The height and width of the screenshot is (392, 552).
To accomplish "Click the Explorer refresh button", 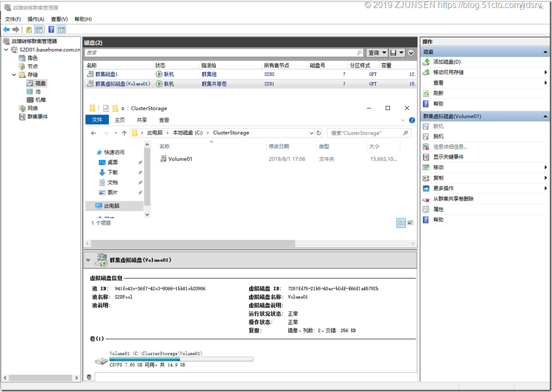I will click(318, 133).
